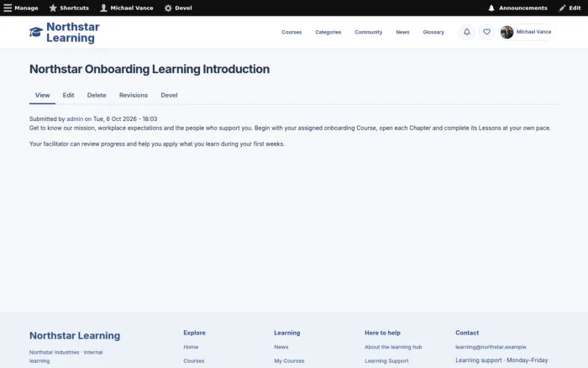Click the 'Your facilitator can review progress' paragraph

[x=157, y=144]
